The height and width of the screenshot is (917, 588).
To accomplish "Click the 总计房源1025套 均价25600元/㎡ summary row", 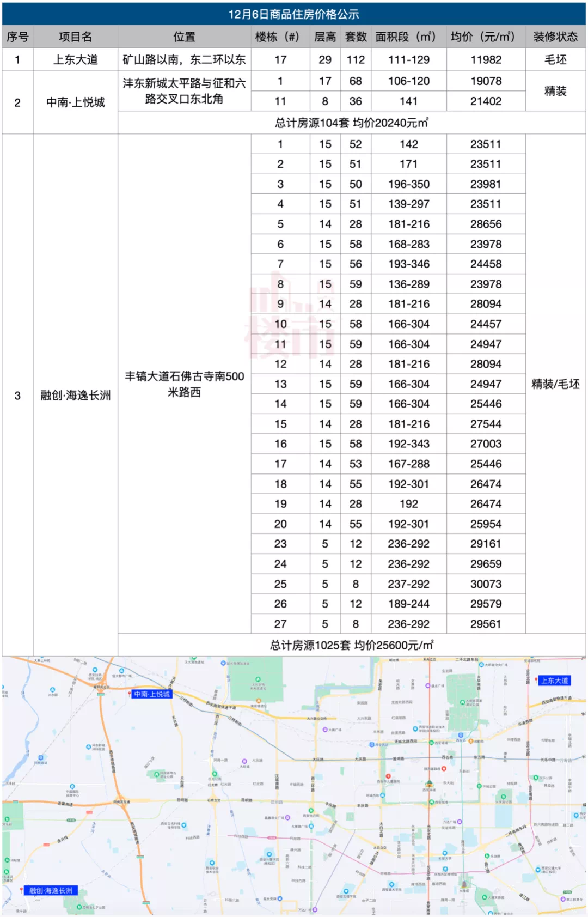I will [x=352, y=645].
